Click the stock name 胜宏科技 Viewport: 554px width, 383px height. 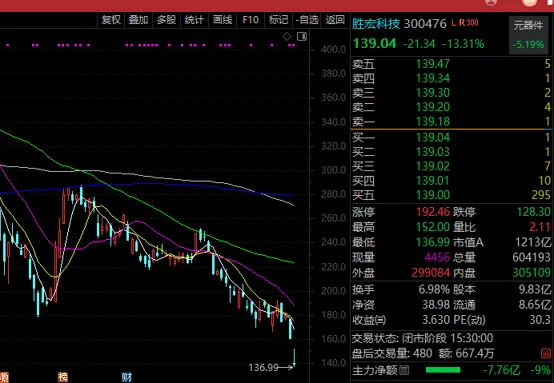coord(376,24)
